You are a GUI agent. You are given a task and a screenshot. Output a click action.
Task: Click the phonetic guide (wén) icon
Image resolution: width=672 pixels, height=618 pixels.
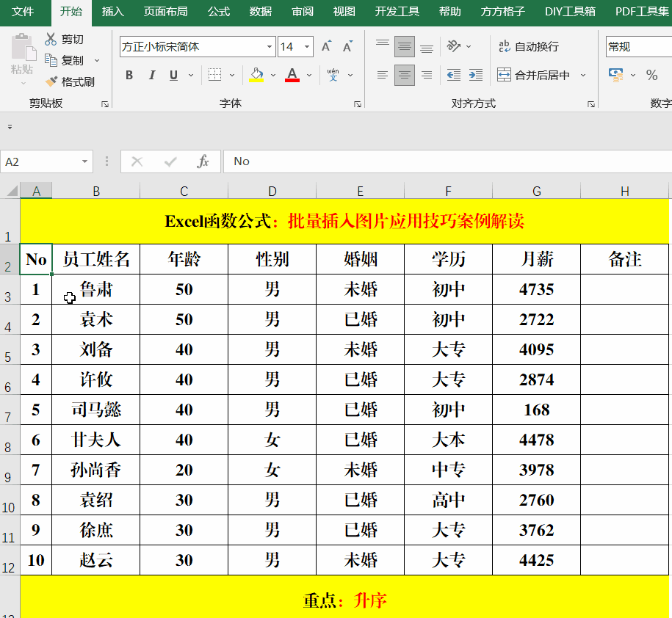tap(333, 75)
